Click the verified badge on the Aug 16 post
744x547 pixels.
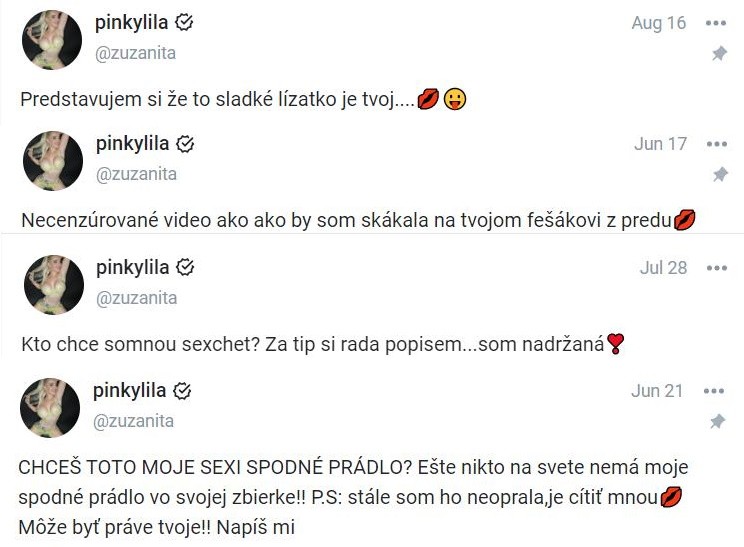184,22
